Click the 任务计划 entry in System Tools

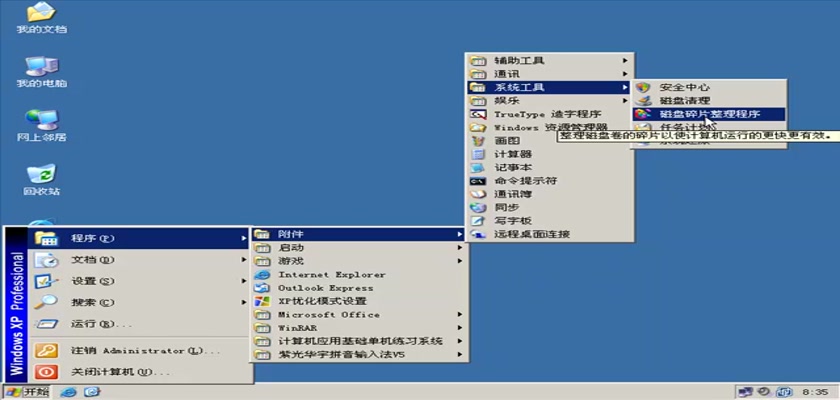(x=709, y=127)
